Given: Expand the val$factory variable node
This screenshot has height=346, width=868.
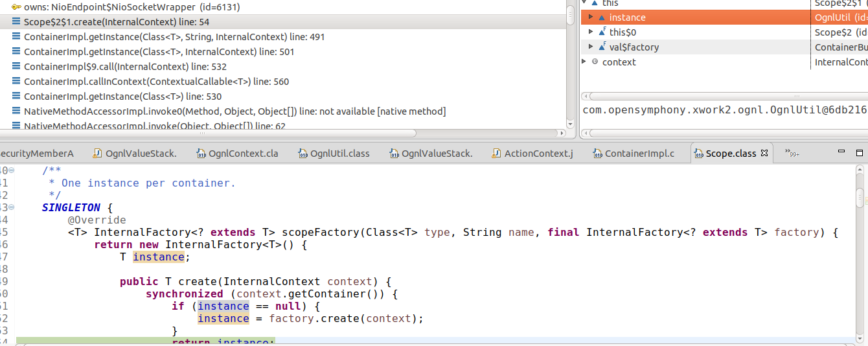Looking at the screenshot, I should (x=591, y=47).
